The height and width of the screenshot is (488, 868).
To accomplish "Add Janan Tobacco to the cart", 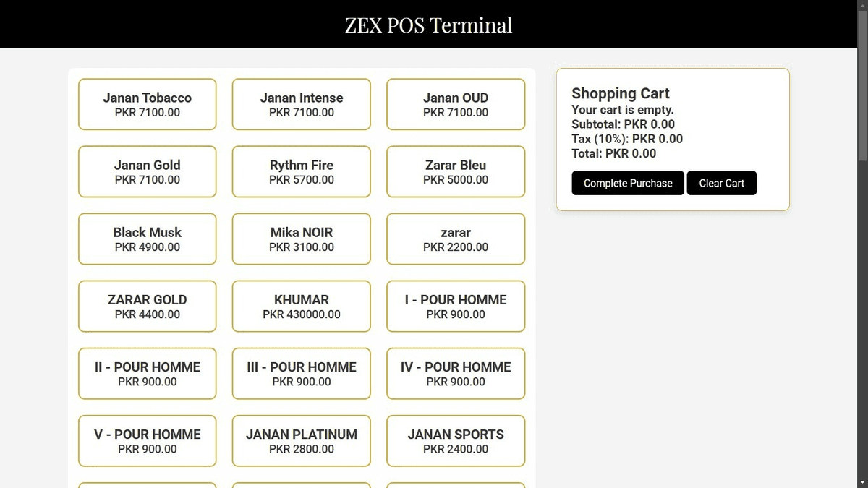I will (147, 104).
